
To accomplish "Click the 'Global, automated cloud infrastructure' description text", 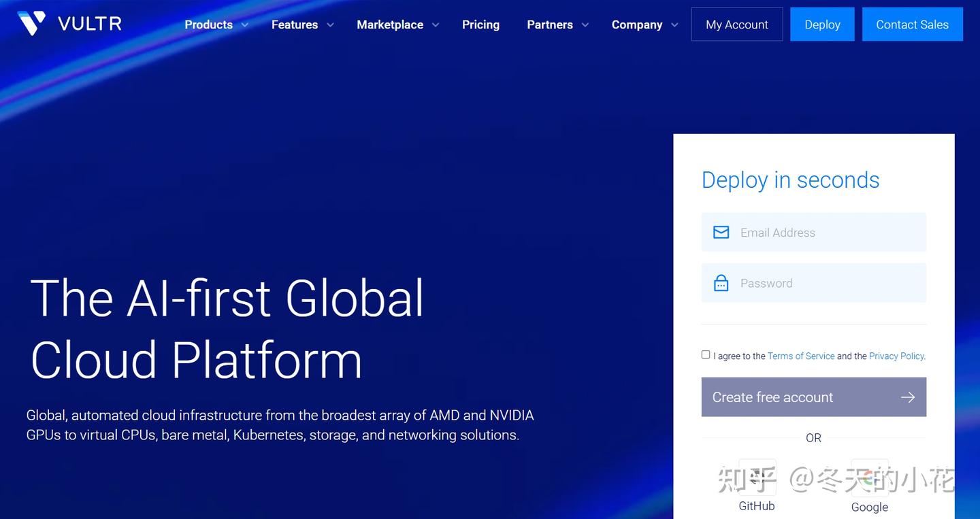I will (x=280, y=425).
